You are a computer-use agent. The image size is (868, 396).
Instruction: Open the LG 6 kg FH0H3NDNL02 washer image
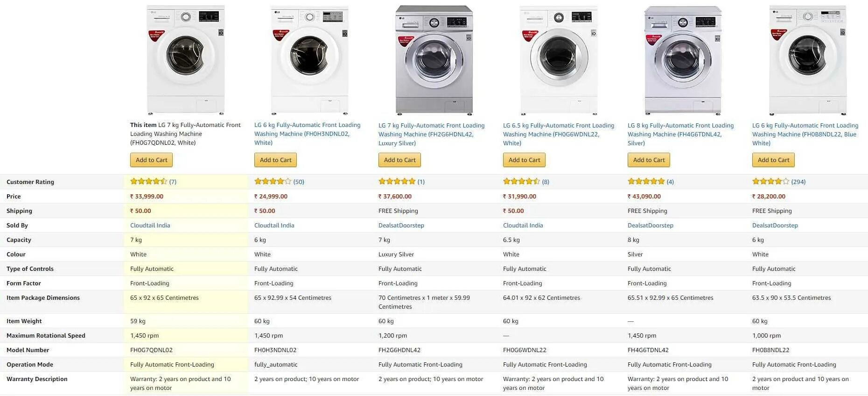[x=309, y=60]
